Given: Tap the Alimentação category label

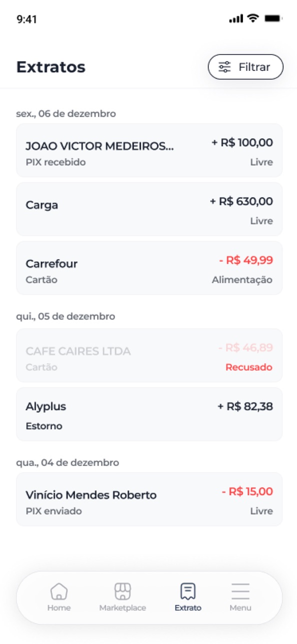Looking at the screenshot, I should tap(242, 280).
